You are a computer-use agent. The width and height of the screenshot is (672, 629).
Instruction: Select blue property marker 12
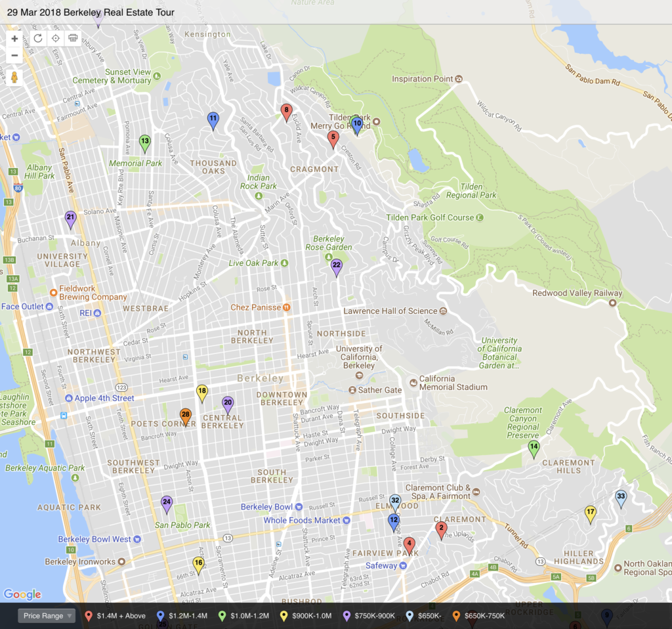pos(394,522)
